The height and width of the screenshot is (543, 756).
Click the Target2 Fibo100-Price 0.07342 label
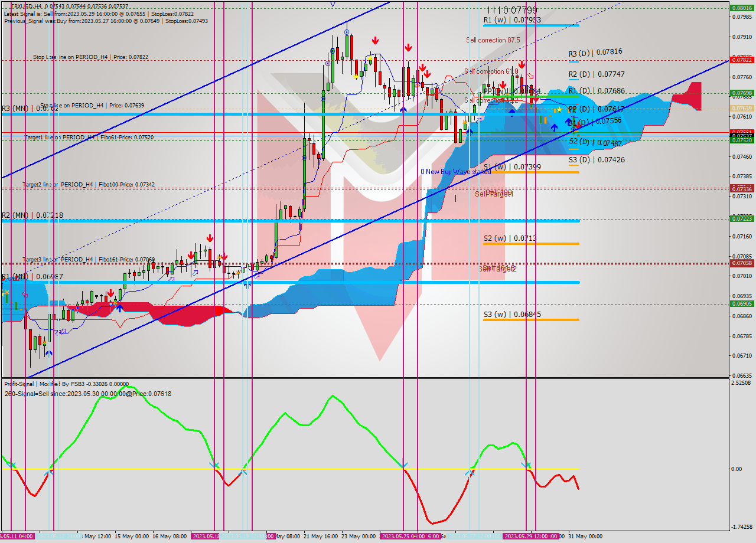pyautogui.click(x=89, y=185)
